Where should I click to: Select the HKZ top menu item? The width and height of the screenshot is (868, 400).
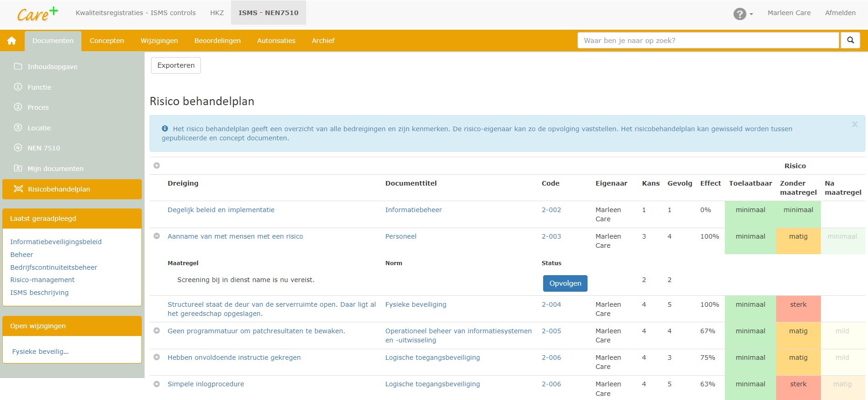click(x=217, y=13)
